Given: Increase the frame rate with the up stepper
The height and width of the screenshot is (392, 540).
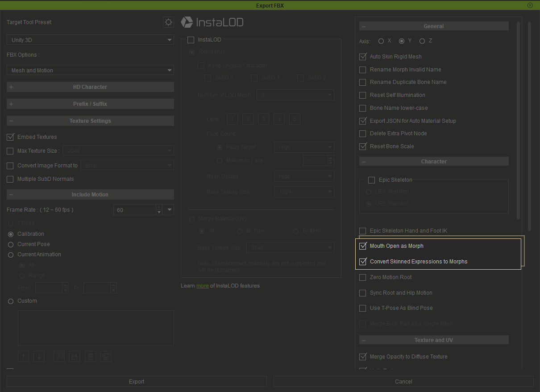Looking at the screenshot, I should tap(159, 207).
